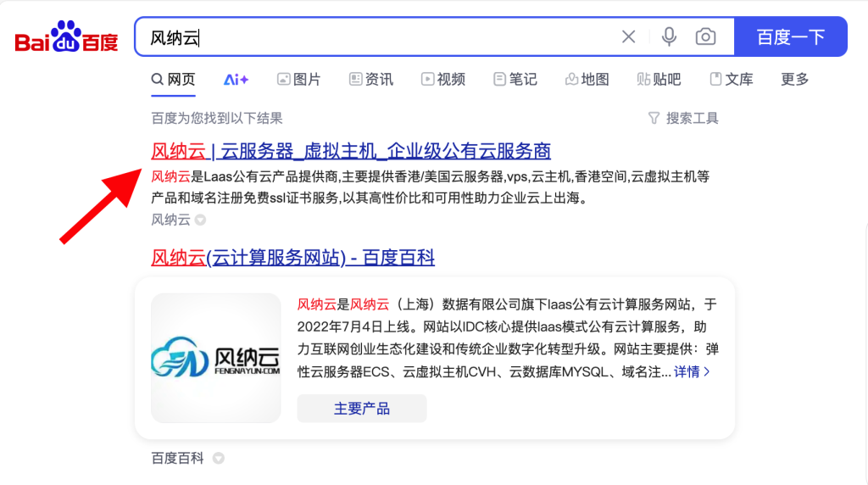
Task: Open the 风纳云 云服务器 result link
Action: tap(351, 152)
